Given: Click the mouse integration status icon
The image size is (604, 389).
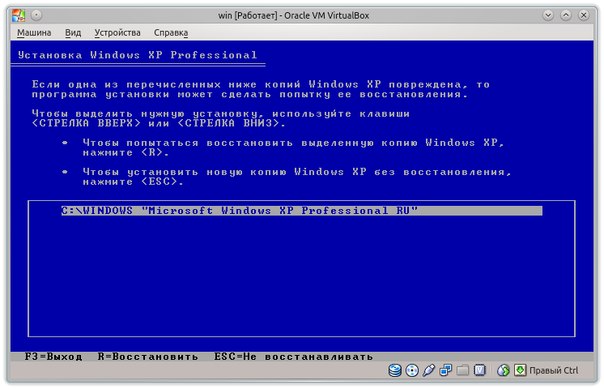Looking at the screenshot, I should tap(503, 371).
